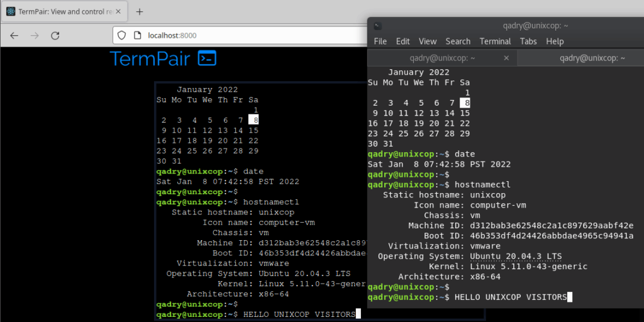Click the 'hostnamectl' command in browser terminal
Image resolution: width=644 pixels, height=322 pixels.
click(x=271, y=202)
